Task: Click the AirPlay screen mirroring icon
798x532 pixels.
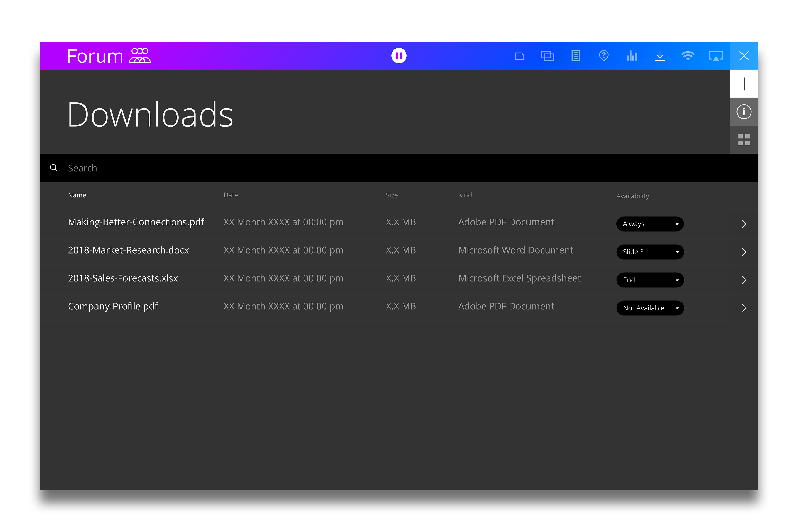Action: [x=715, y=56]
